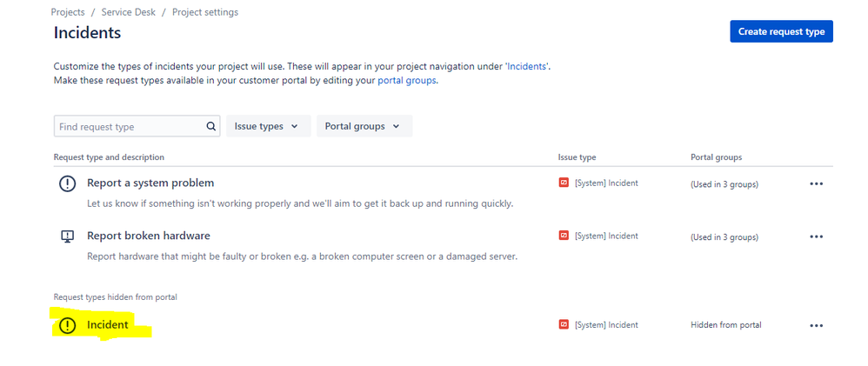Open the Report a system problem request type
Screen dimensions: 868x366
150,183
